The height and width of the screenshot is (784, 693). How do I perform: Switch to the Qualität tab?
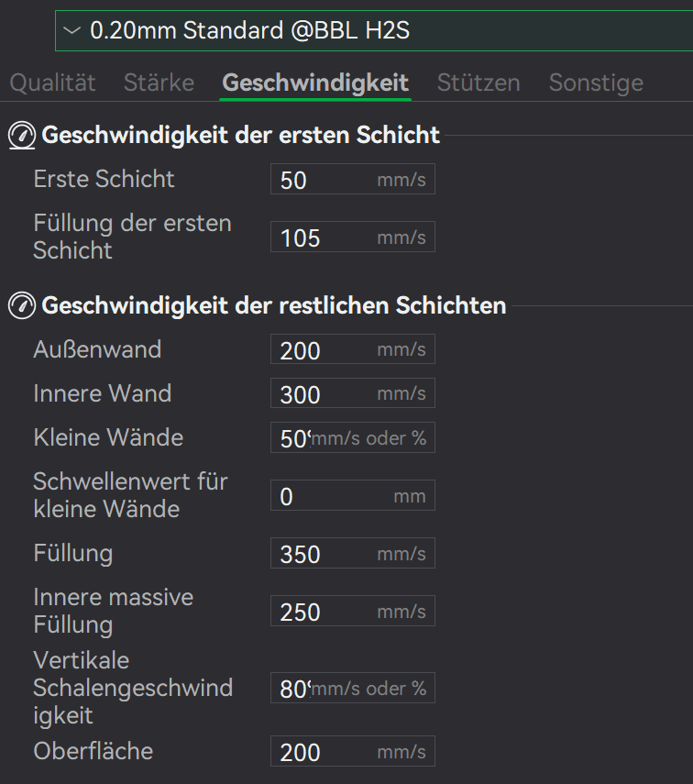pyautogui.click(x=52, y=83)
